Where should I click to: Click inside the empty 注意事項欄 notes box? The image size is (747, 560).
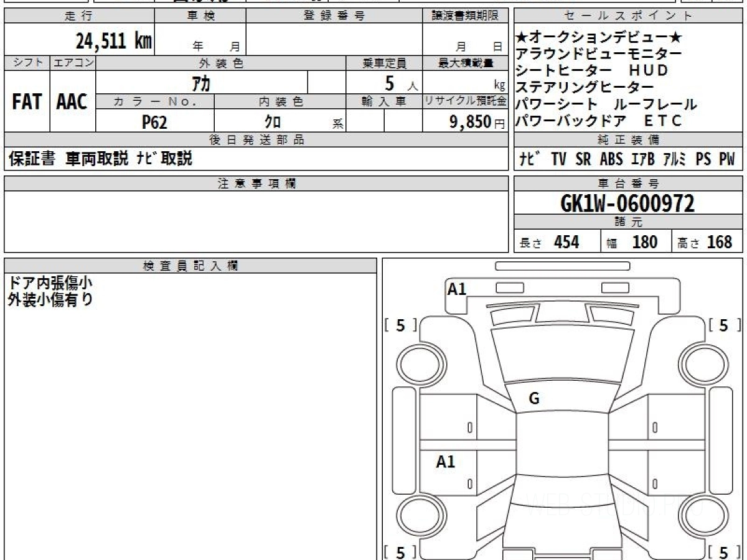pos(256,221)
